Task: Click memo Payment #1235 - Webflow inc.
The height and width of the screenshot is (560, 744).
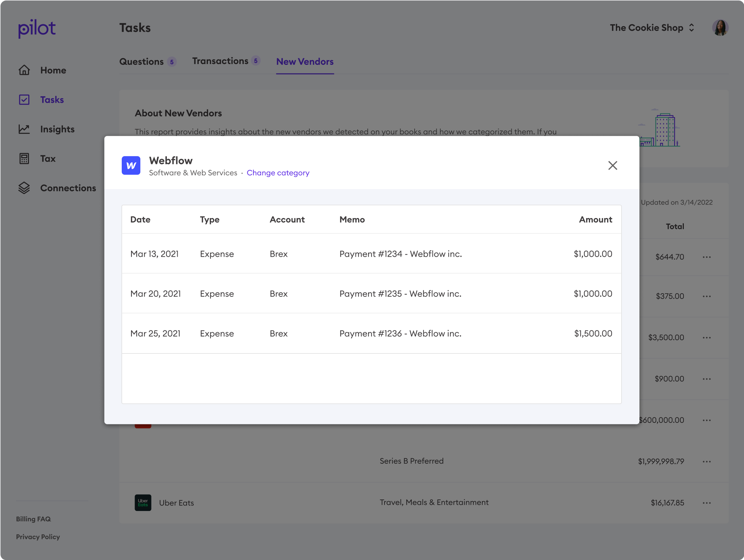Action: click(x=400, y=294)
